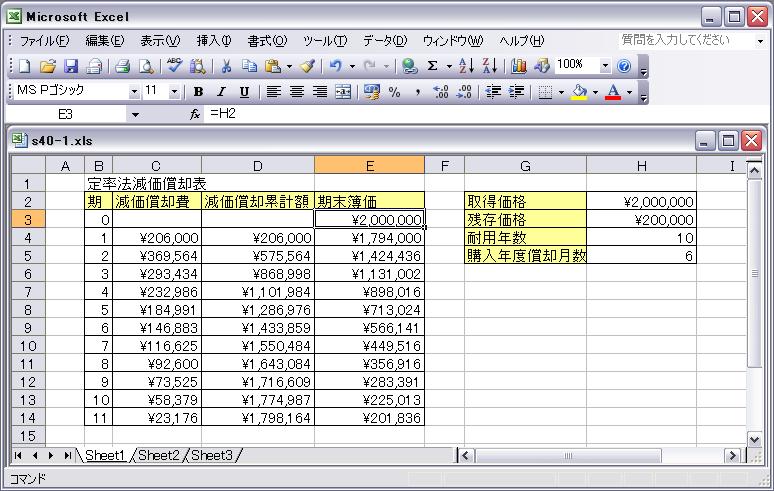Viewport: 774px width, 491px height.
Task: Expand the Paste options arrow
Action: click(289, 66)
